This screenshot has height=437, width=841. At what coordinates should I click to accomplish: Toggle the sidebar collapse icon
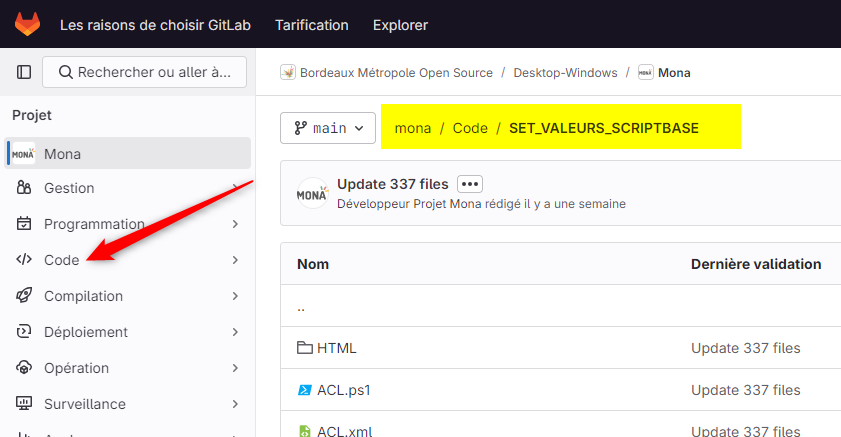coord(24,72)
